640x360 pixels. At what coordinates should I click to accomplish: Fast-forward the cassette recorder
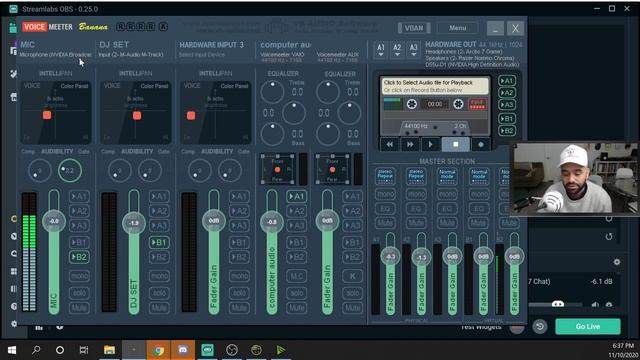[x=410, y=144]
